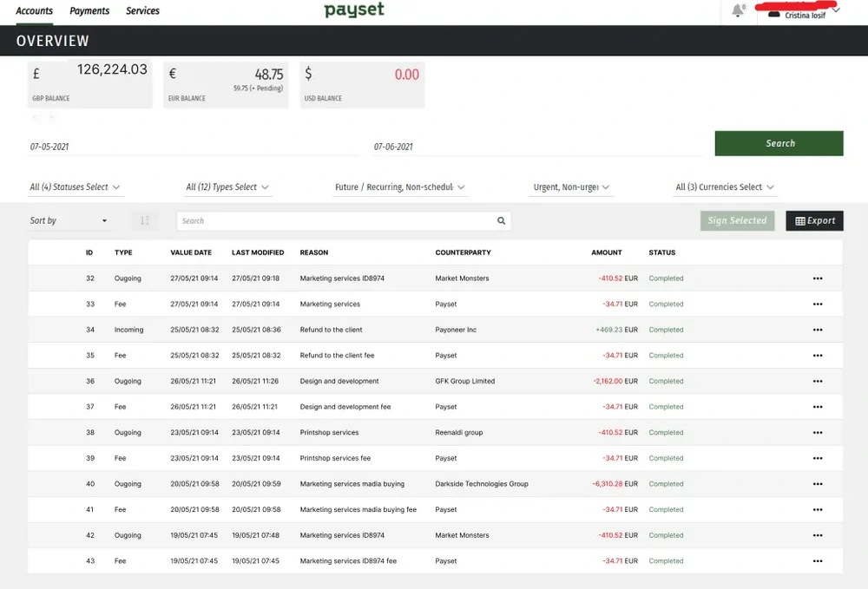Select the GBP balance card

(89, 85)
